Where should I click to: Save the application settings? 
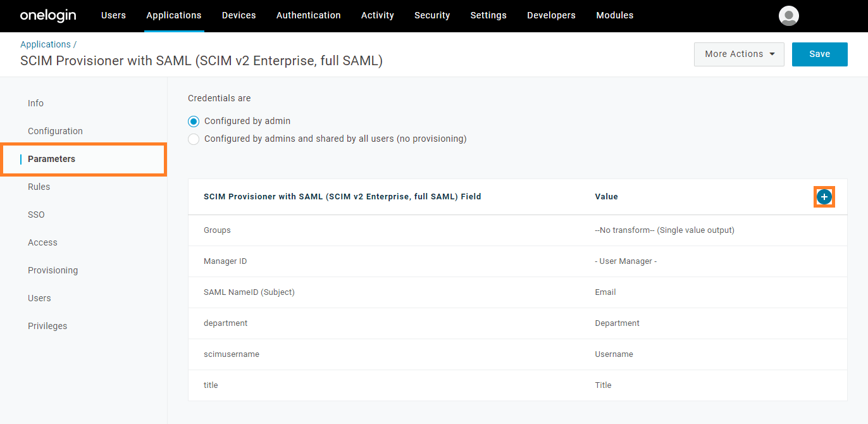[x=819, y=54]
